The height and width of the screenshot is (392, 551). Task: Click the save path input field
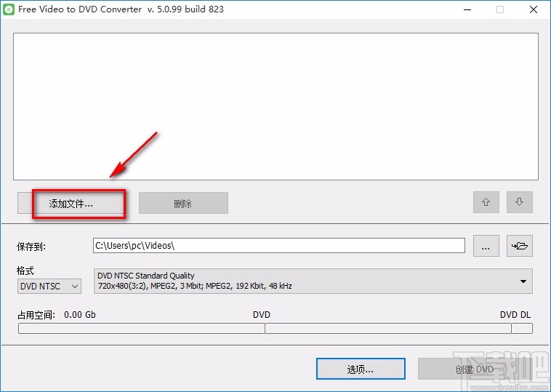(279, 245)
